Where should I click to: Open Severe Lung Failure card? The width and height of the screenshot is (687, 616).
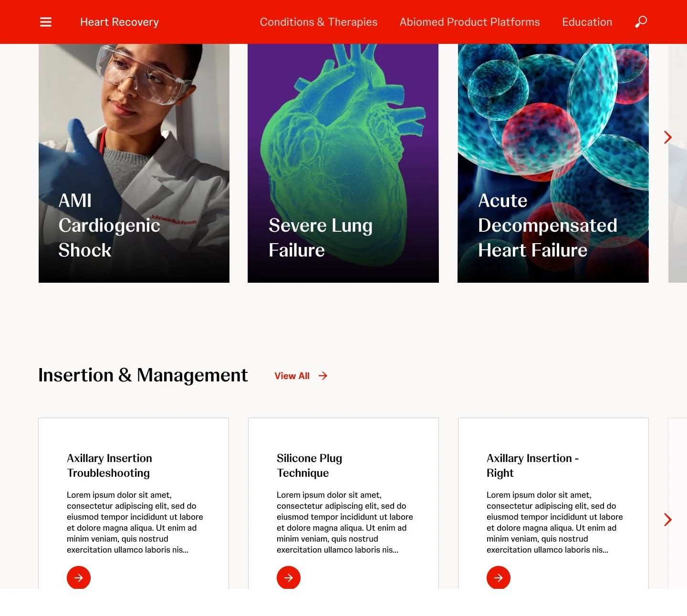(x=343, y=163)
